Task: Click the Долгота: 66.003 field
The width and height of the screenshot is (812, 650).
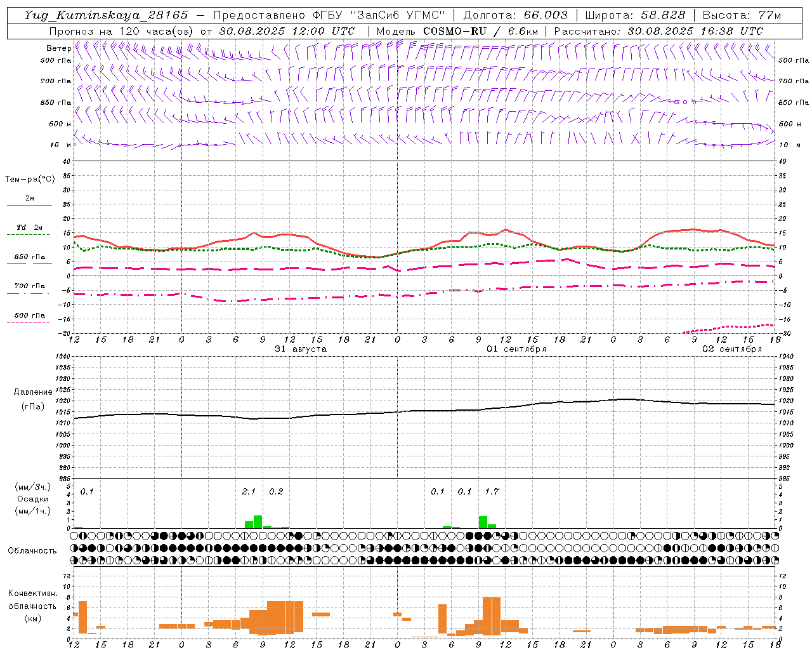Action: click(516, 15)
